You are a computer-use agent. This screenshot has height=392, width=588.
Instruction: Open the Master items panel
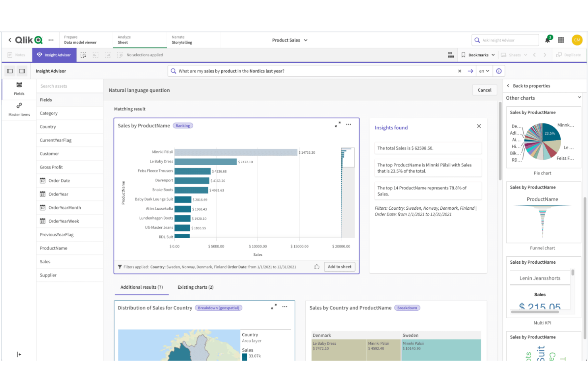(19, 109)
